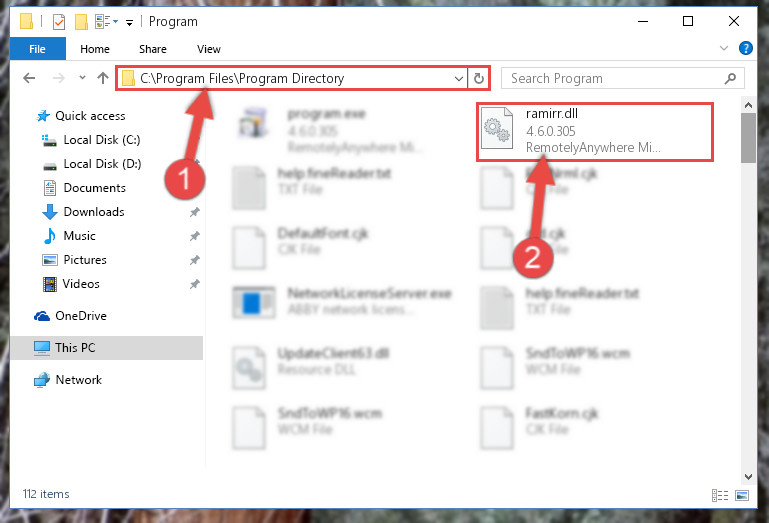Go back using the Back arrow
This screenshot has height=523, width=769.
[x=29, y=78]
